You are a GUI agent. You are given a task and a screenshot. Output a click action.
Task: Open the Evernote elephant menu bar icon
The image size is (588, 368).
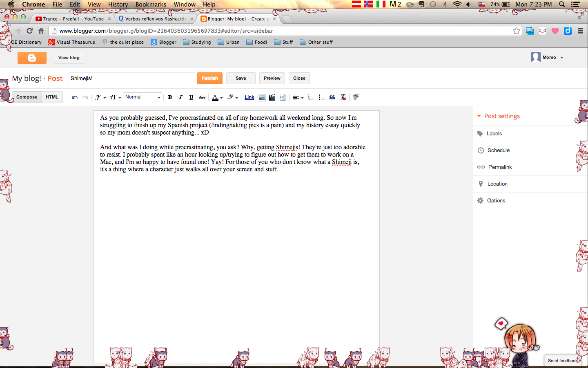[x=421, y=4]
